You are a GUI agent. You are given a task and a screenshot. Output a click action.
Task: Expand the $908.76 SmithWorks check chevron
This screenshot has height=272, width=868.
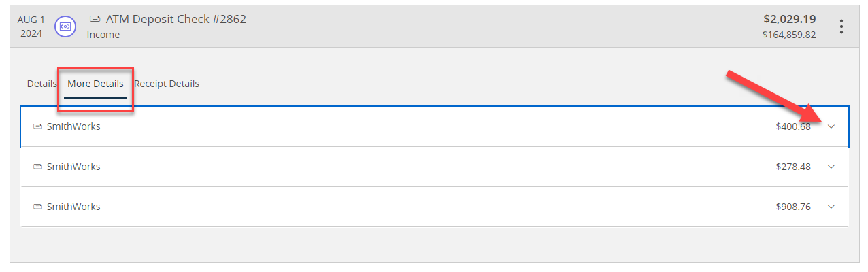click(831, 207)
